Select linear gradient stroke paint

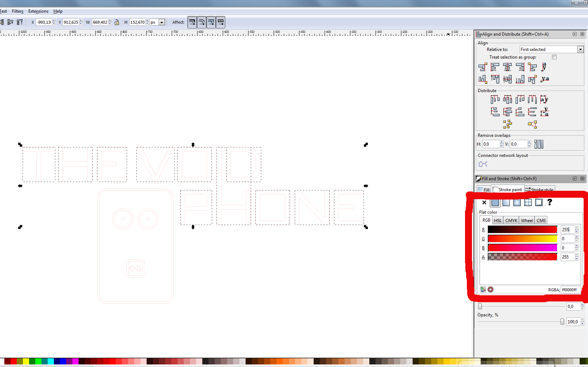click(506, 202)
